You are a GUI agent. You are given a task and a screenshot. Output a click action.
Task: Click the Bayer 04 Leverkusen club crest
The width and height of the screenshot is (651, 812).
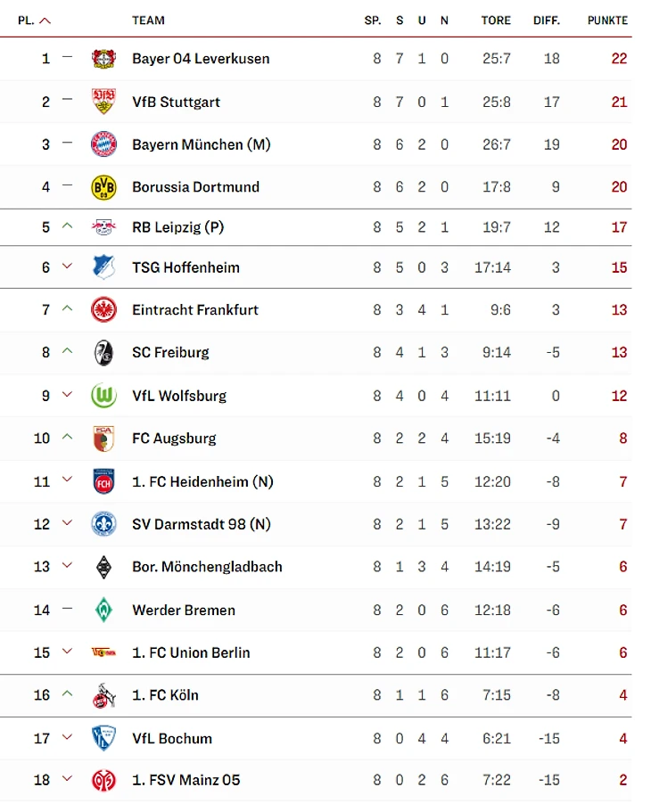(103, 59)
